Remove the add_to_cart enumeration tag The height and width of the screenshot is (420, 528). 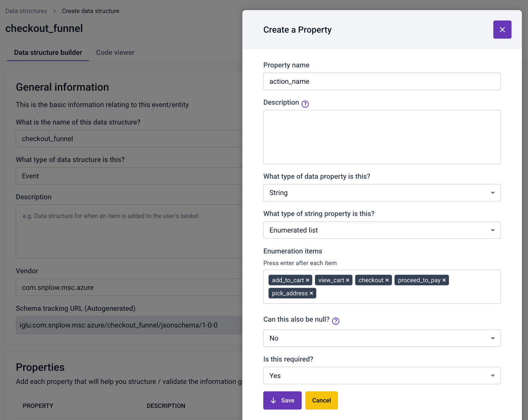point(308,280)
